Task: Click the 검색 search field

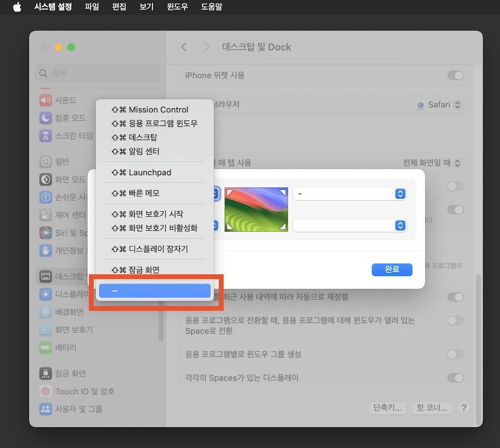Action: click(98, 74)
